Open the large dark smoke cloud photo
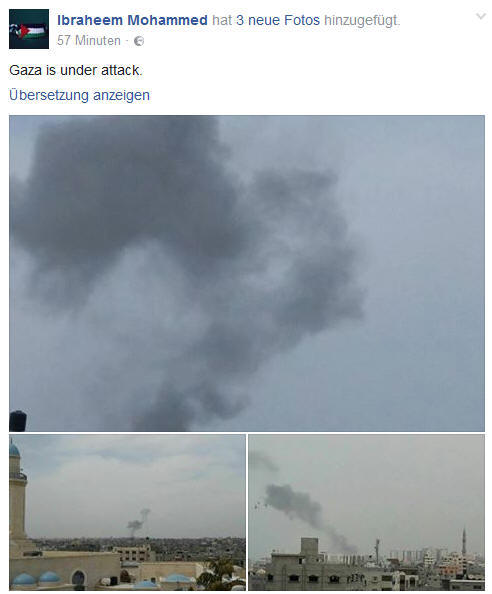 click(x=247, y=273)
